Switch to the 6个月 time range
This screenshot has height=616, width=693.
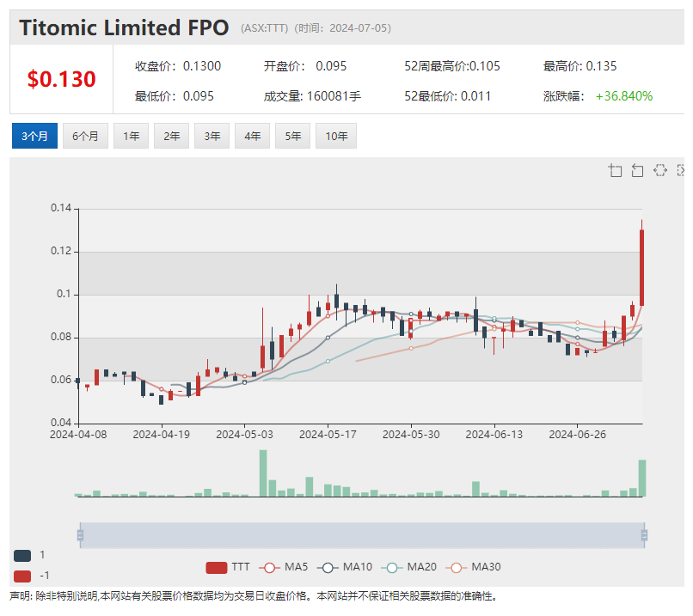85,136
